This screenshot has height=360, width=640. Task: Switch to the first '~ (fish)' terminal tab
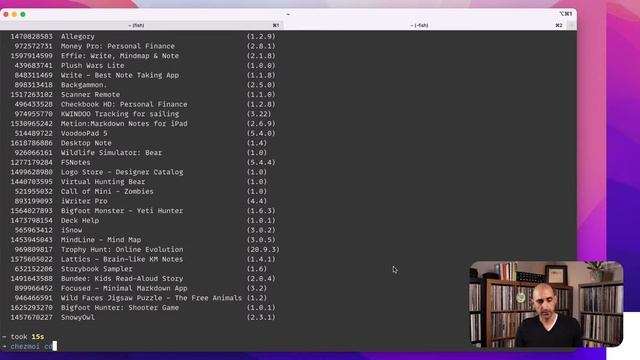142,25
